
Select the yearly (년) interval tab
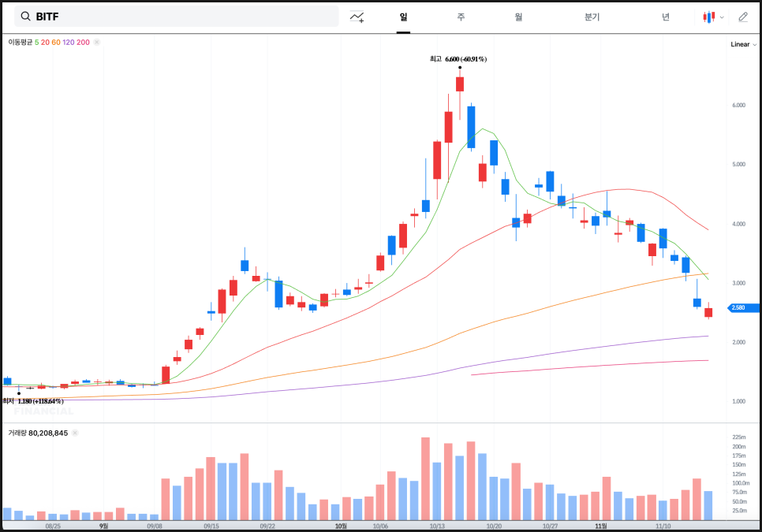(666, 17)
